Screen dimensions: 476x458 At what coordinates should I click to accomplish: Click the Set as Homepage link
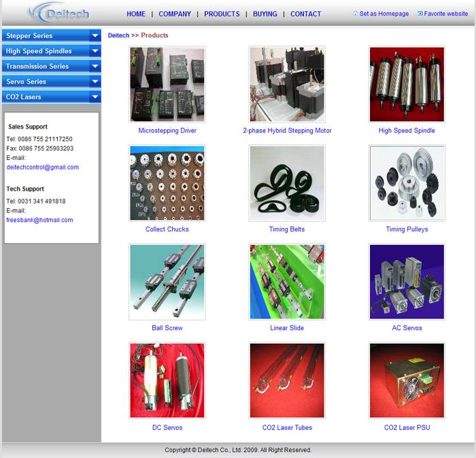coord(384,14)
